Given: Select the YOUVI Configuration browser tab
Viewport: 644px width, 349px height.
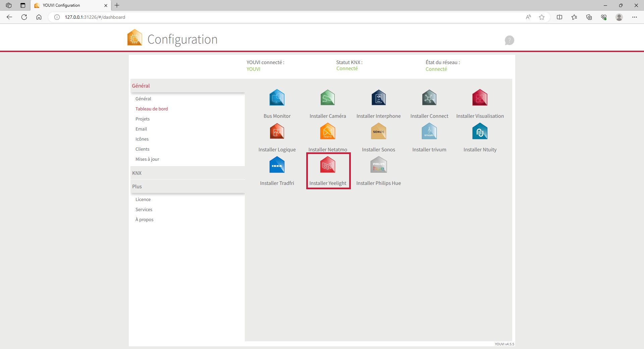Looking at the screenshot, I should 71,5.
